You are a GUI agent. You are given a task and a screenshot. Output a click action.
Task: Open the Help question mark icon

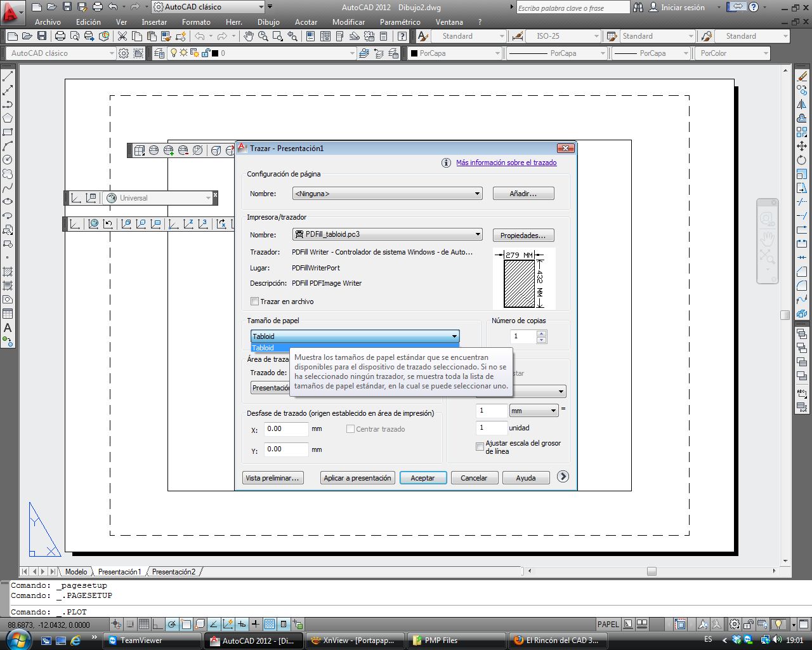pos(754,7)
